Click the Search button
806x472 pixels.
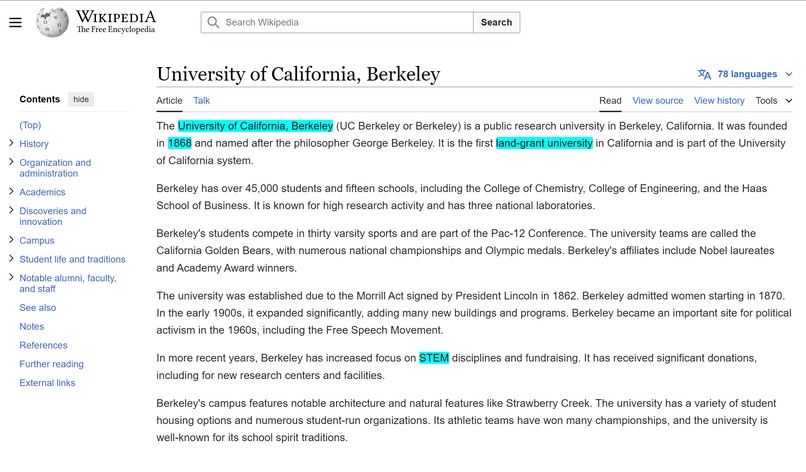(497, 23)
